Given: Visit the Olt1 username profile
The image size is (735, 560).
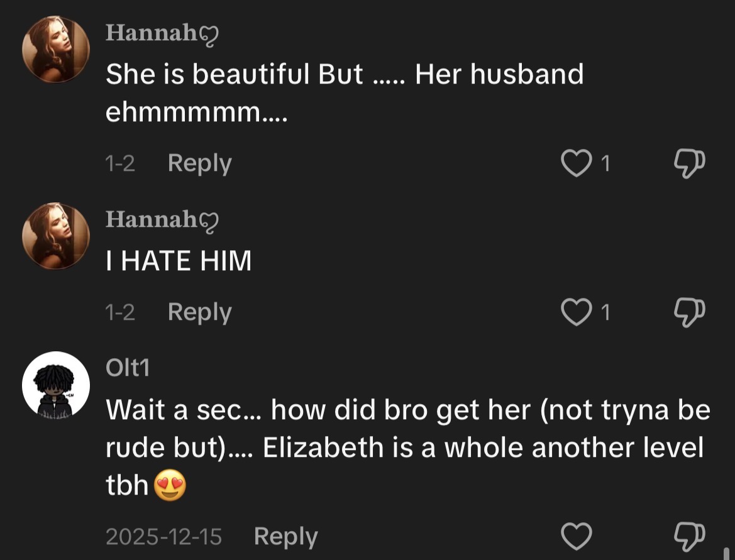Looking at the screenshot, I should point(128,368).
